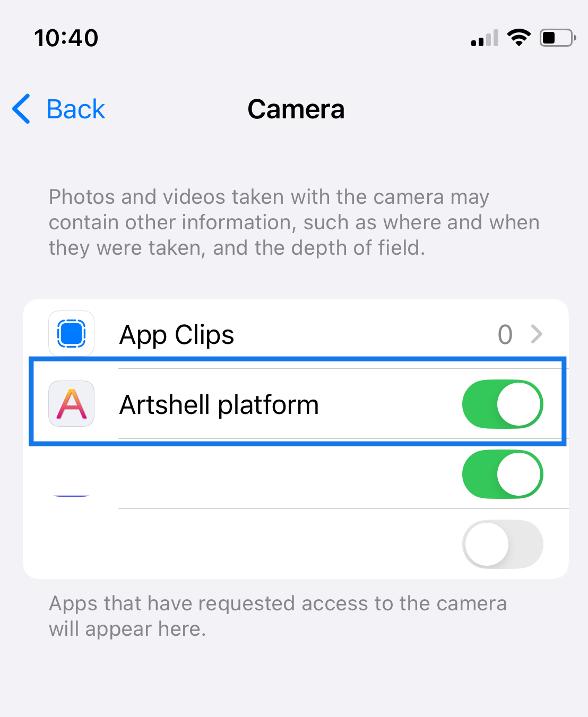This screenshot has width=588, height=717.
Task: Expand App Clips via its right chevron
Action: click(537, 334)
